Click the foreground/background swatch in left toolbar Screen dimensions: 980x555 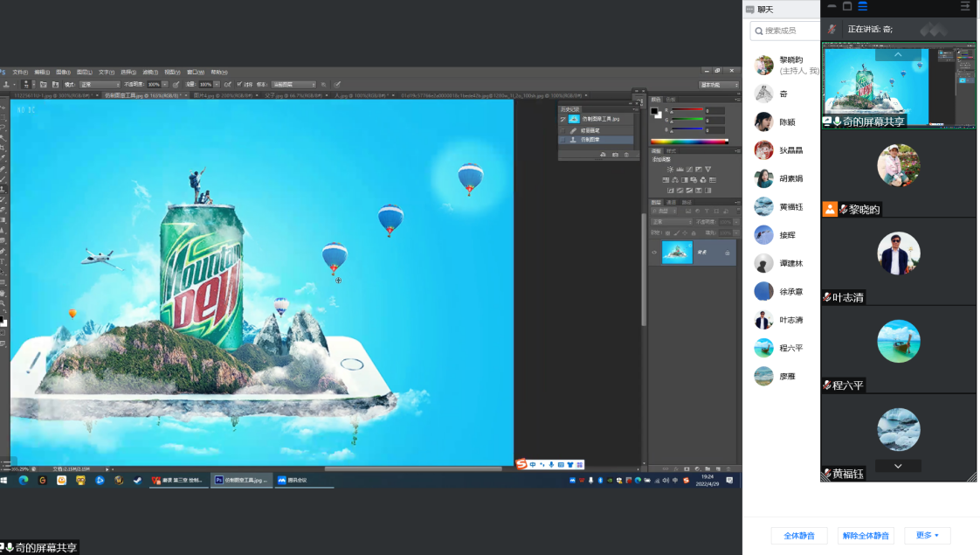pyautogui.click(x=3, y=322)
